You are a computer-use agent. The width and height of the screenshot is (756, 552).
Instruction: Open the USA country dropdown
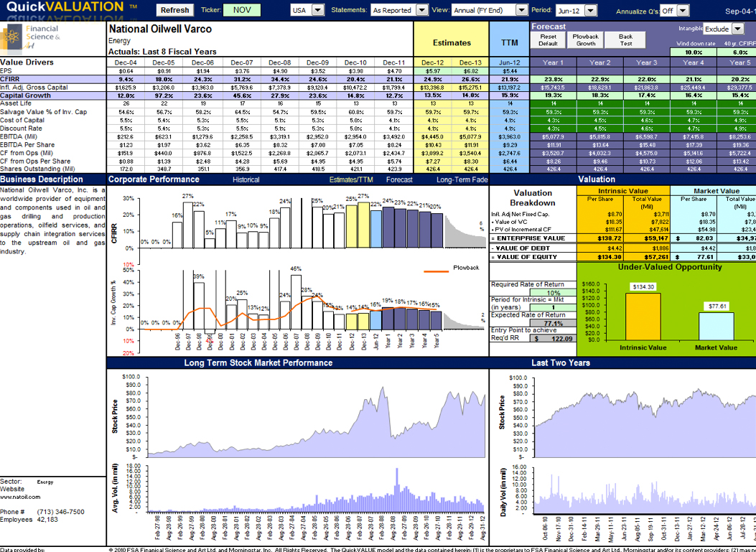coord(318,10)
